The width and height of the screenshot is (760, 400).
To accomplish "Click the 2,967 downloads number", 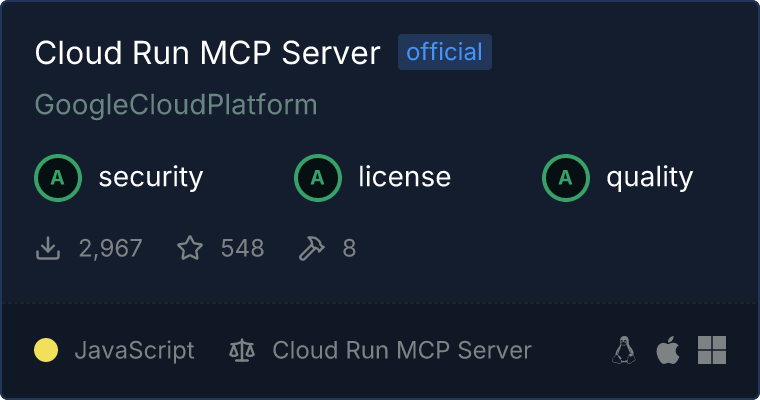I will [x=110, y=248].
